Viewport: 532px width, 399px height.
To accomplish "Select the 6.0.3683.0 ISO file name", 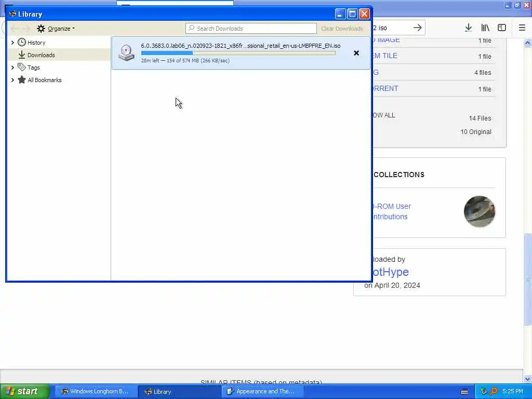I will (241, 46).
